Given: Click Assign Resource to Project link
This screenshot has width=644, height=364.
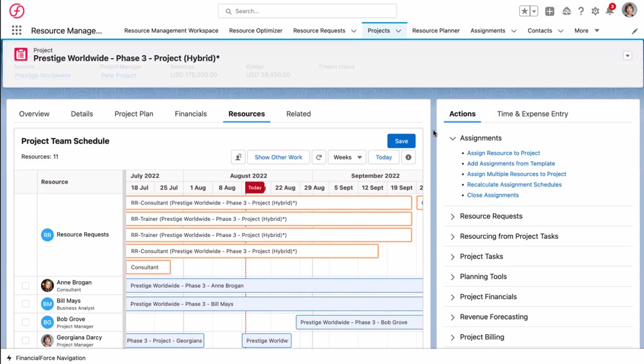Looking at the screenshot, I should (x=503, y=153).
